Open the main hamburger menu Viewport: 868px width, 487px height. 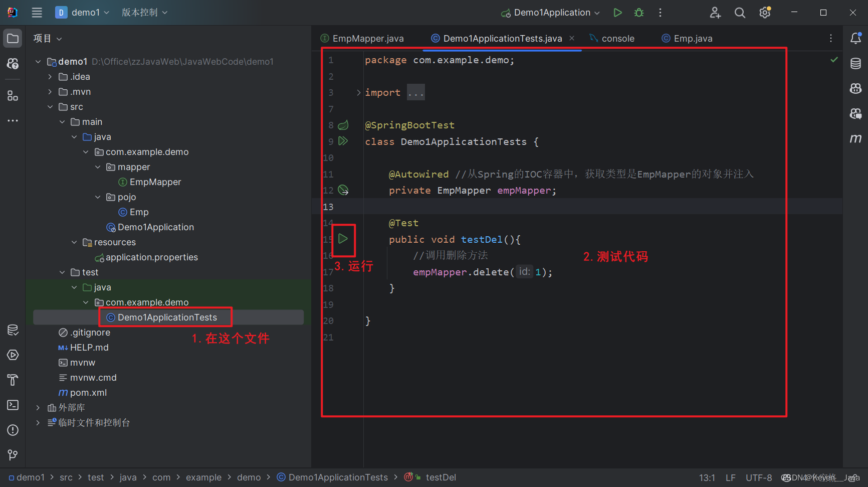click(x=37, y=13)
